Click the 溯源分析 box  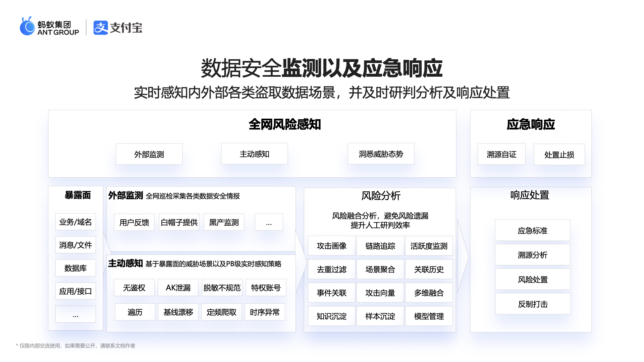pyautogui.click(x=533, y=255)
